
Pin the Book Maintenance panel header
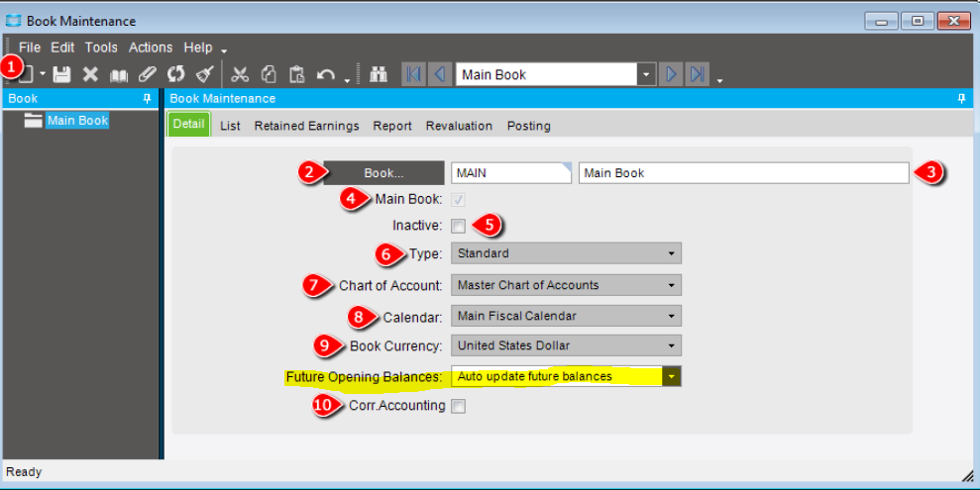click(961, 99)
